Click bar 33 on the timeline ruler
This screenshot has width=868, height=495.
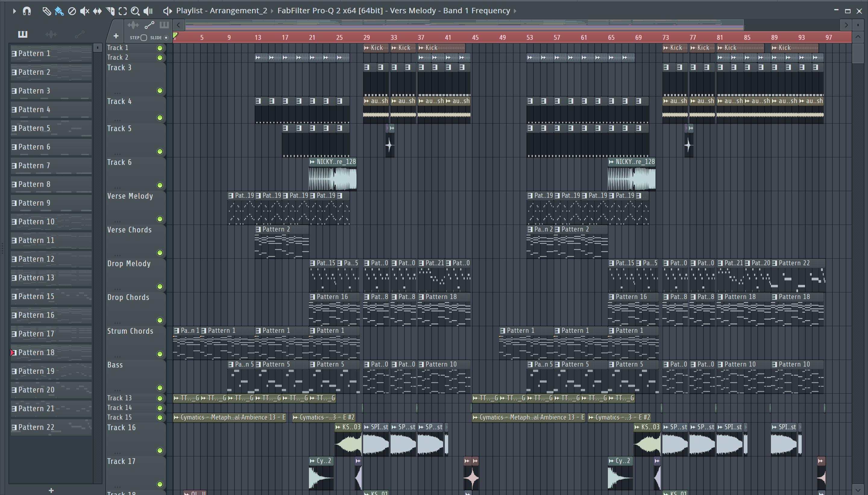click(x=394, y=37)
